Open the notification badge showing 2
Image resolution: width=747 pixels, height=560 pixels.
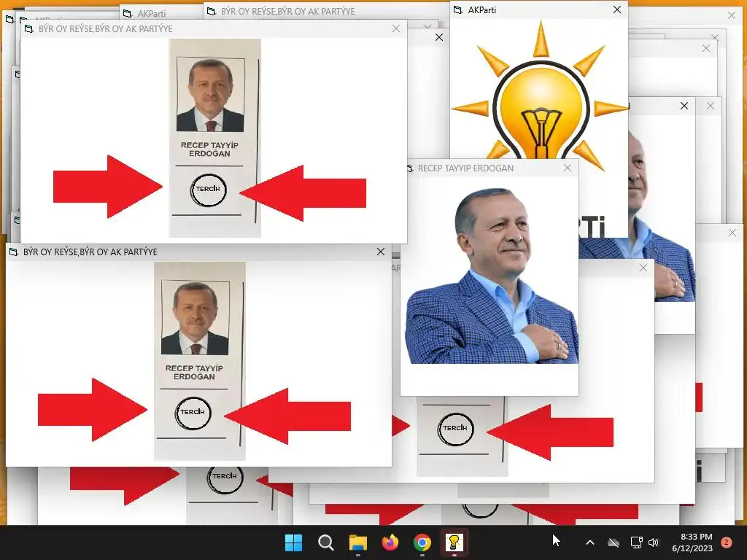coord(727,542)
